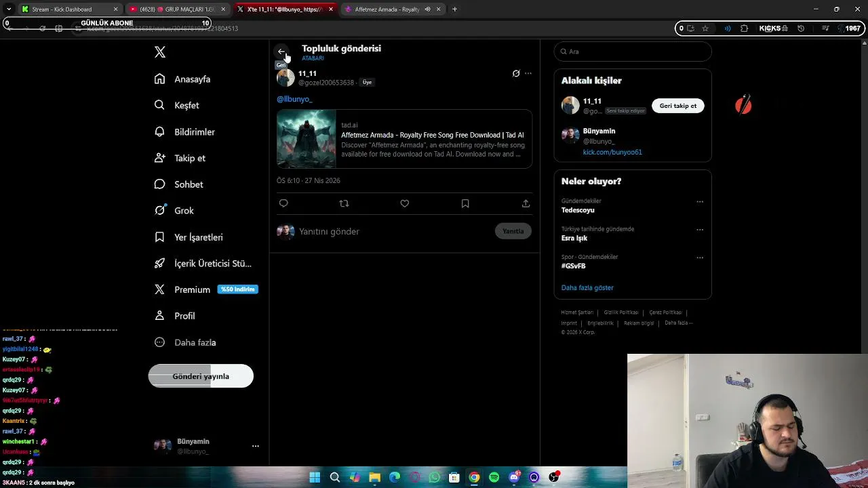Open the browser extensions puzzle icon
The width and height of the screenshot is (868, 488).
click(x=744, y=28)
